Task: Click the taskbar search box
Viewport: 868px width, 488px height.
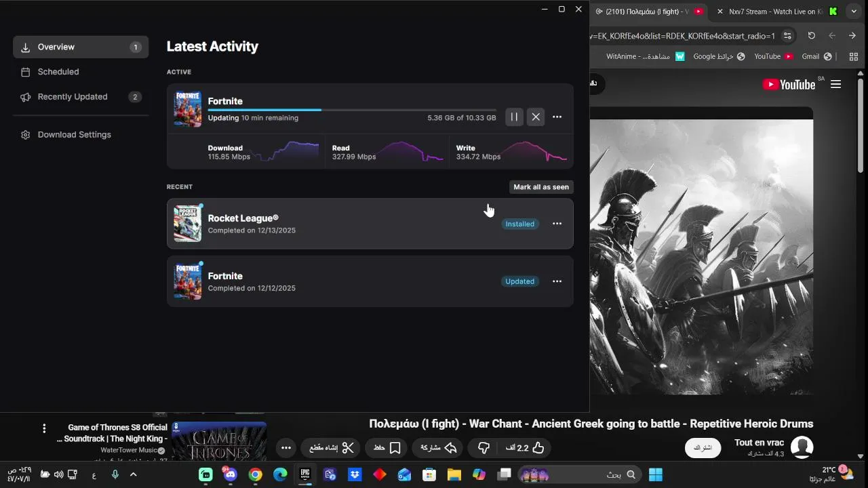Action: click(578, 474)
